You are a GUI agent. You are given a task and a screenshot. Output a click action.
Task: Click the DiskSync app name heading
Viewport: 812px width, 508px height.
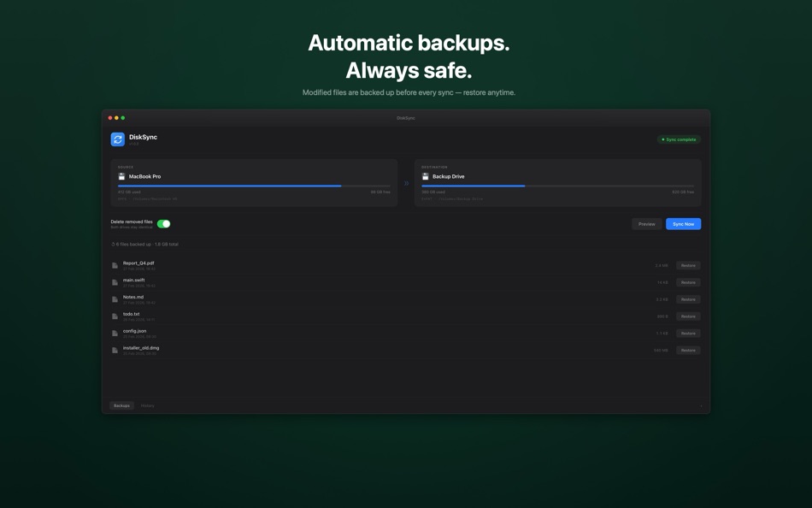click(143, 137)
